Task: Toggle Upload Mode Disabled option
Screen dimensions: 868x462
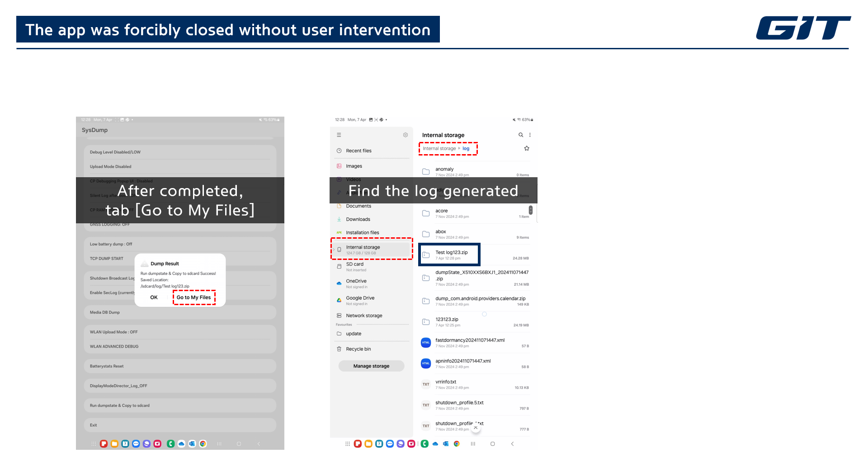Action: coord(180,166)
